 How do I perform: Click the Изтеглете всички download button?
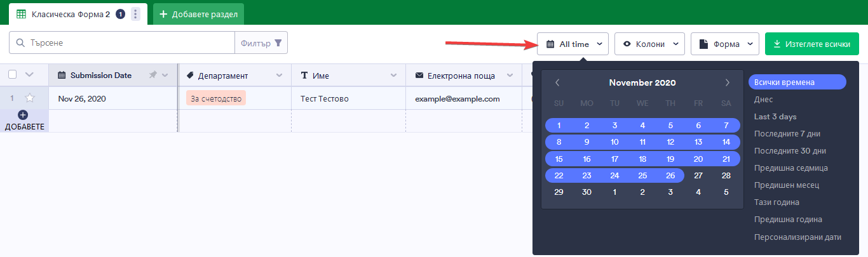click(812, 44)
